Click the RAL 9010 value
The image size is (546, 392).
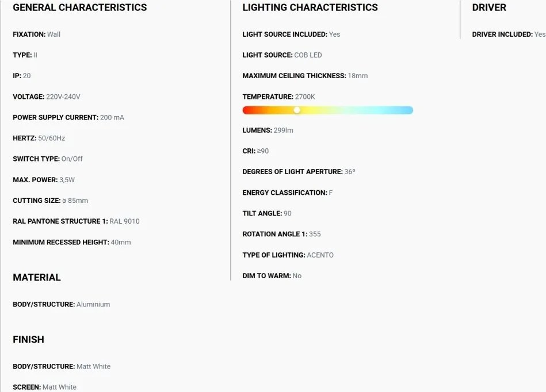point(124,221)
